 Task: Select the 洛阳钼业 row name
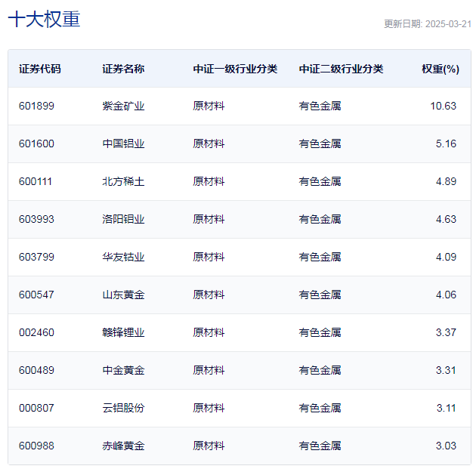pyautogui.click(x=123, y=219)
